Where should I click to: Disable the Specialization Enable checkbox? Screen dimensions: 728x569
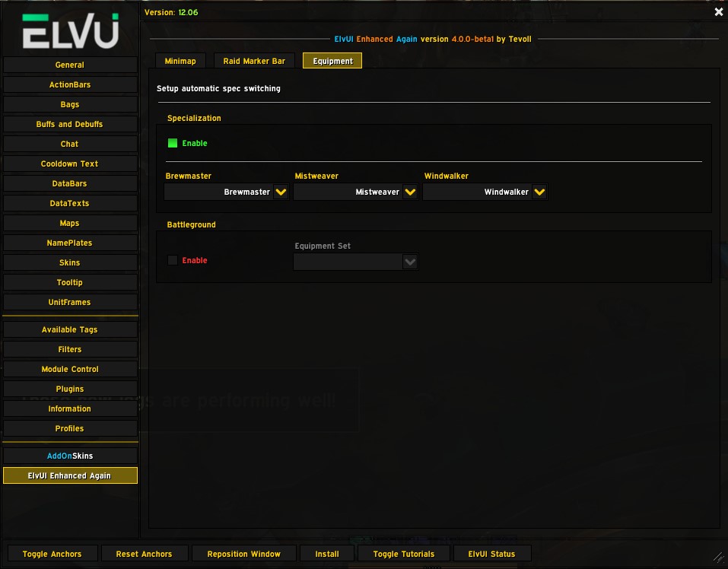[173, 143]
